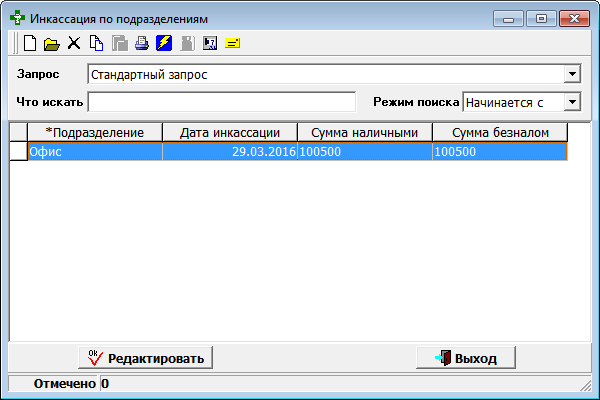Click the greyed-out save diskette icon
600x400 pixels.
pos(188,43)
